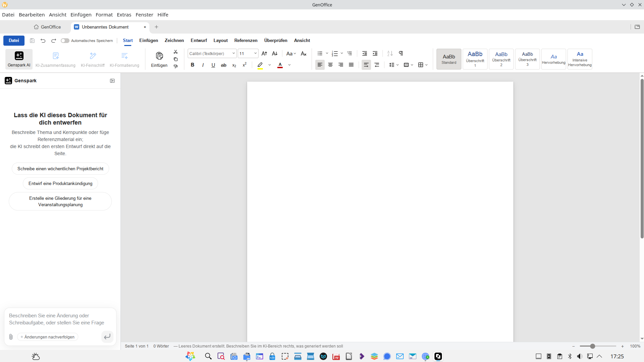The image size is (644, 362).
Task: Switch to the Referenzen ribbon tab
Action: (x=246, y=41)
